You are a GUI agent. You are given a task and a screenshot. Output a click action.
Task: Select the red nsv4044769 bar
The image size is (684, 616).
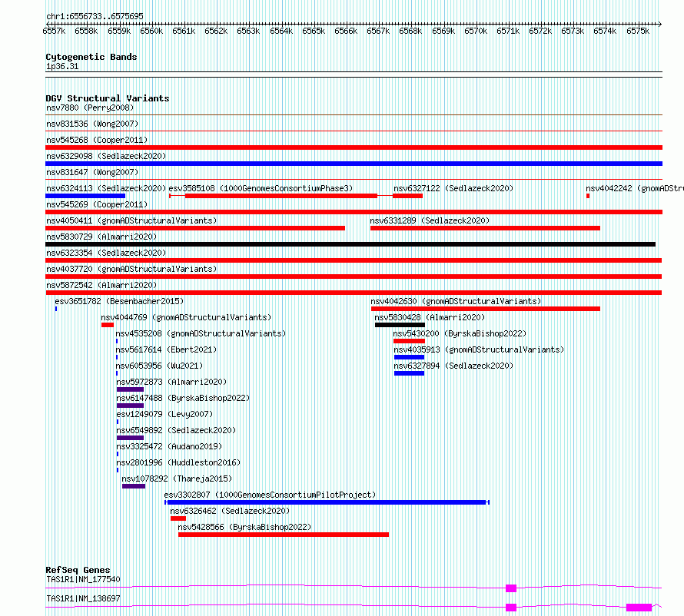108,325
